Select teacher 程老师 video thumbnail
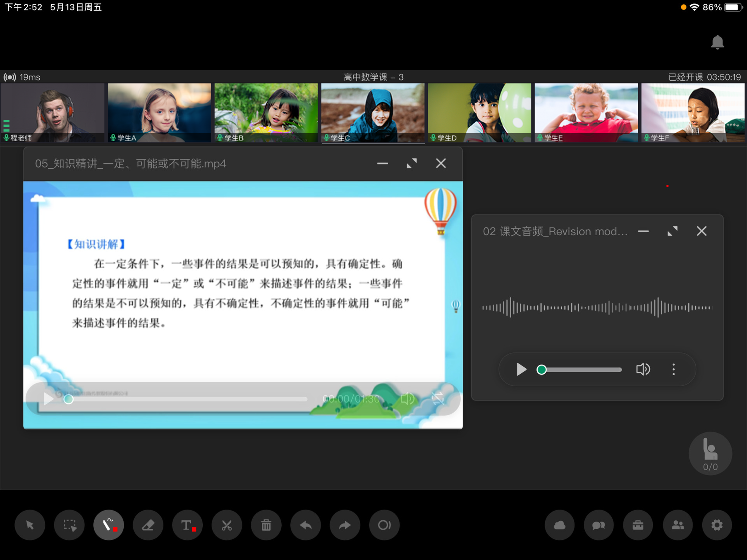Viewport: 747px width, 560px height. point(53,113)
